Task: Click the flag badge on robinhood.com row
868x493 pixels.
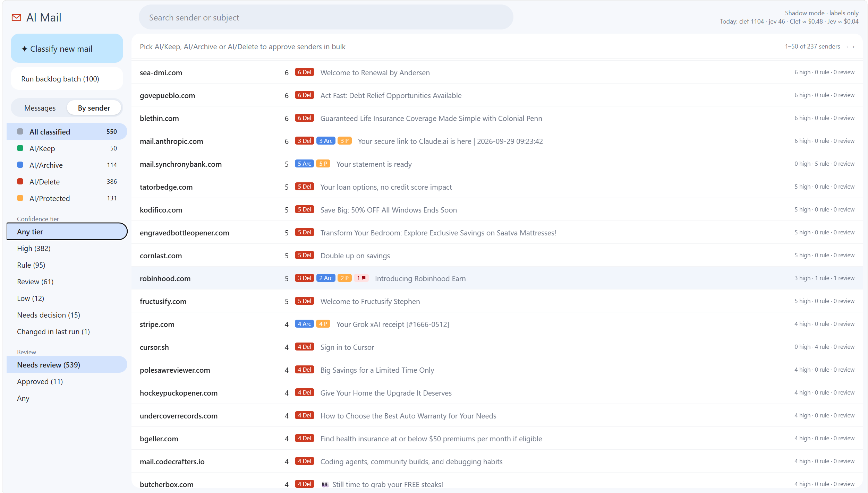Action: click(361, 278)
